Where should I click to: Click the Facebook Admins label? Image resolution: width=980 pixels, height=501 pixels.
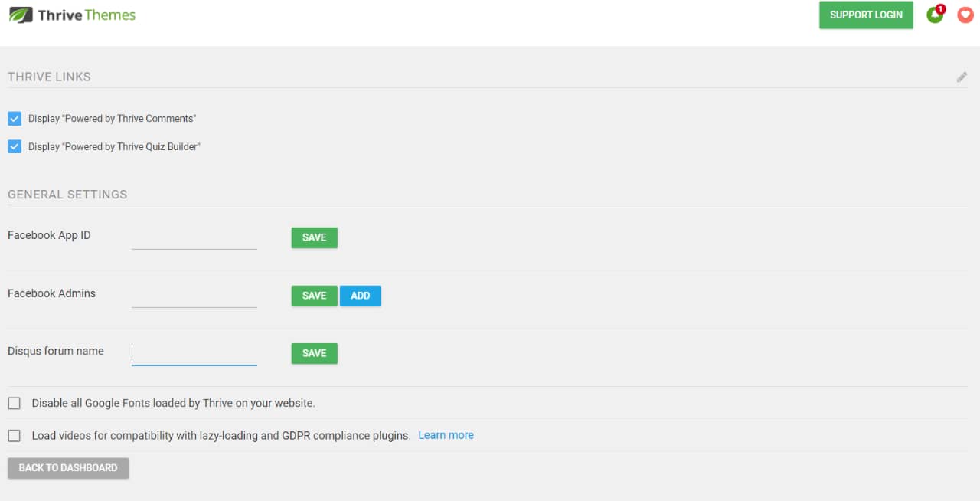[x=51, y=293]
